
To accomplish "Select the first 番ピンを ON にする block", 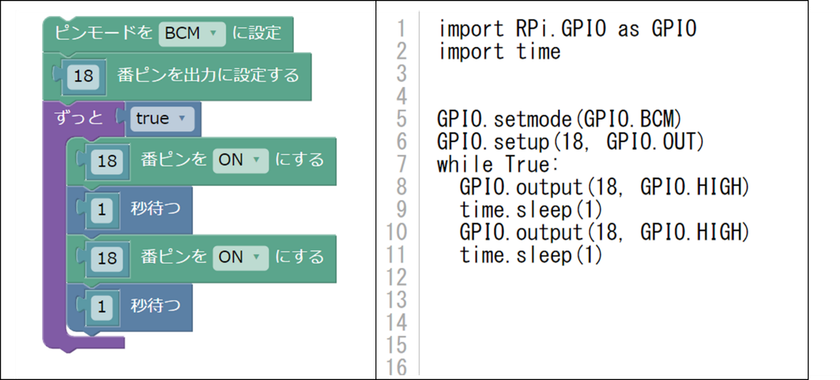I will [201, 161].
